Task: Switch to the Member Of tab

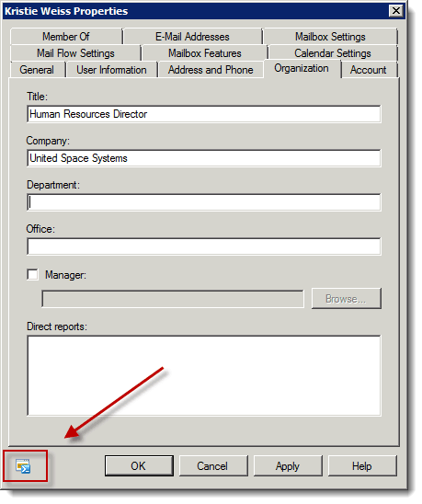Action: (x=66, y=36)
